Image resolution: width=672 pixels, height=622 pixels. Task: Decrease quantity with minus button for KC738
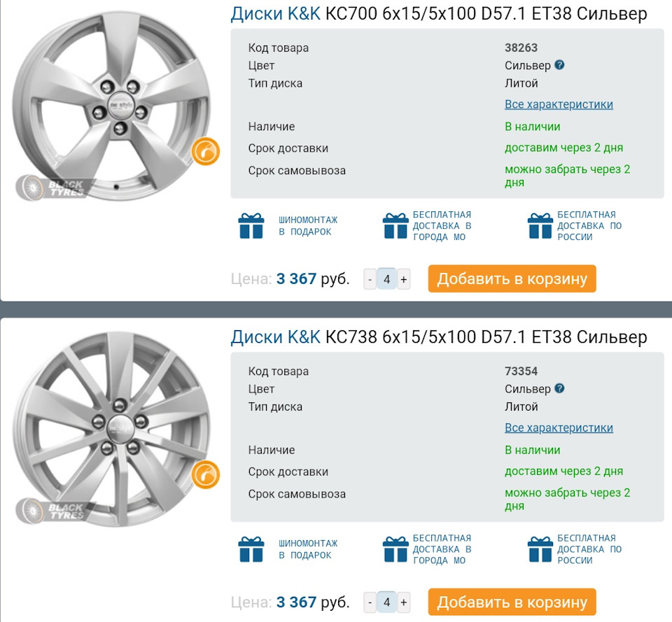pos(370,602)
